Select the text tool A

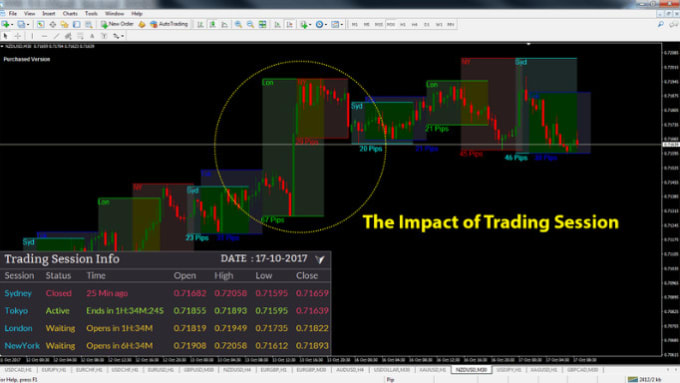[x=92, y=36]
